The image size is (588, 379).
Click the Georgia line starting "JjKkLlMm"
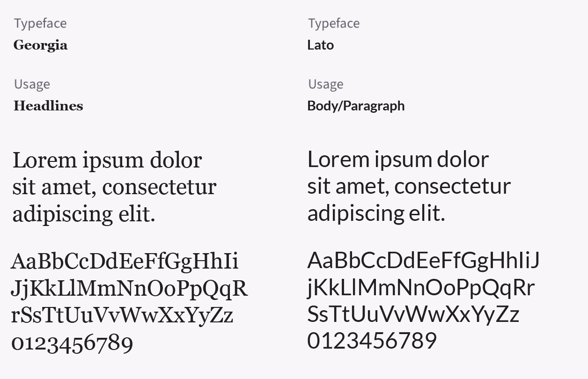click(x=129, y=288)
